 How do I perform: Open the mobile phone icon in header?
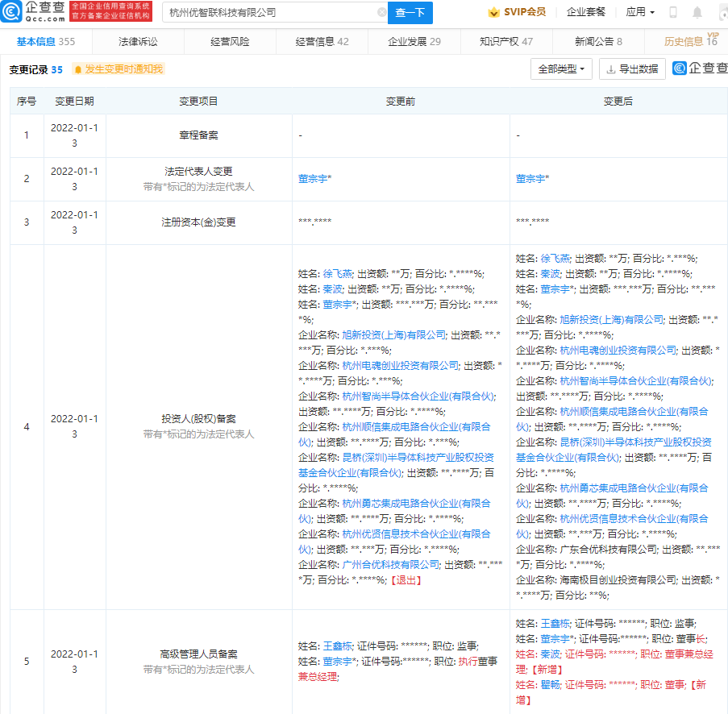click(673, 13)
